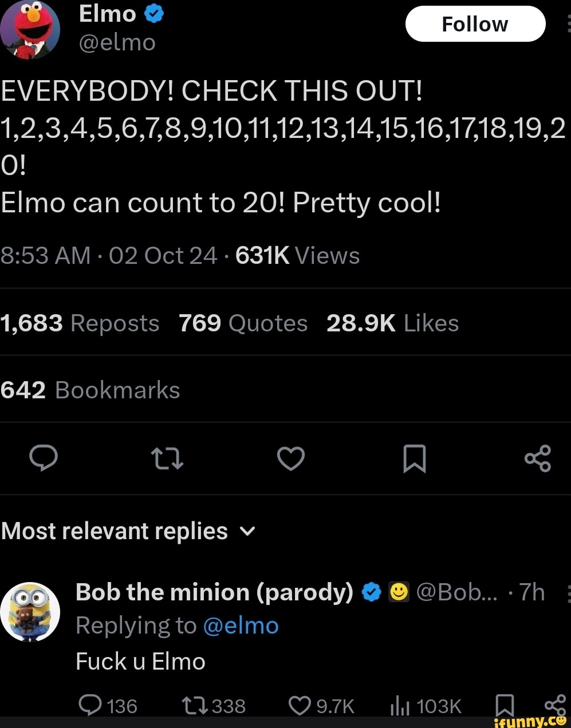571x728 pixels.
Task: Open more options menu beside Follow
Action: click(568, 24)
